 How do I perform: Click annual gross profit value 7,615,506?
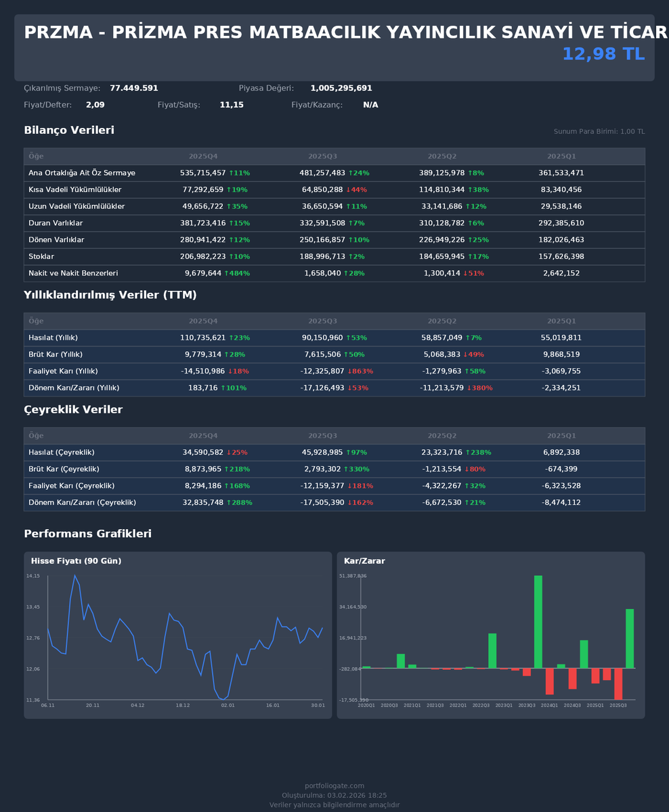click(322, 355)
